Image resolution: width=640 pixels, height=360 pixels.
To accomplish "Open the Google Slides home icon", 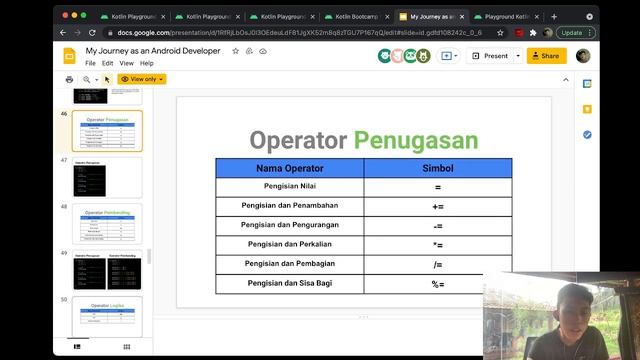I will click(69, 56).
